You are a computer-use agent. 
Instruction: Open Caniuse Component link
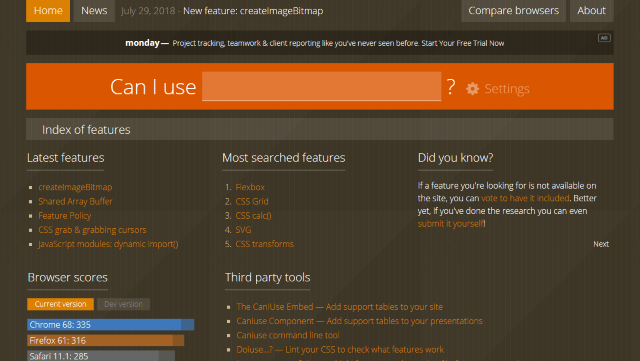tap(359, 321)
